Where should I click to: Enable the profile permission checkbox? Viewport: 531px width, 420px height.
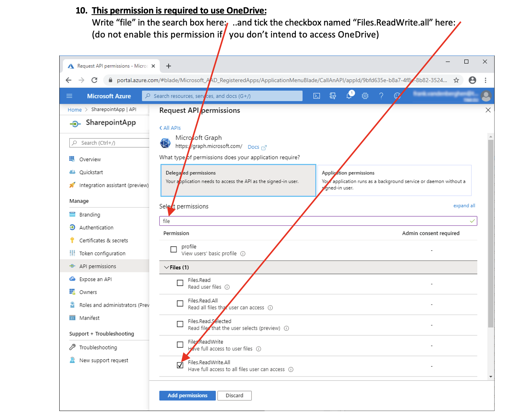(x=174, y=249)
